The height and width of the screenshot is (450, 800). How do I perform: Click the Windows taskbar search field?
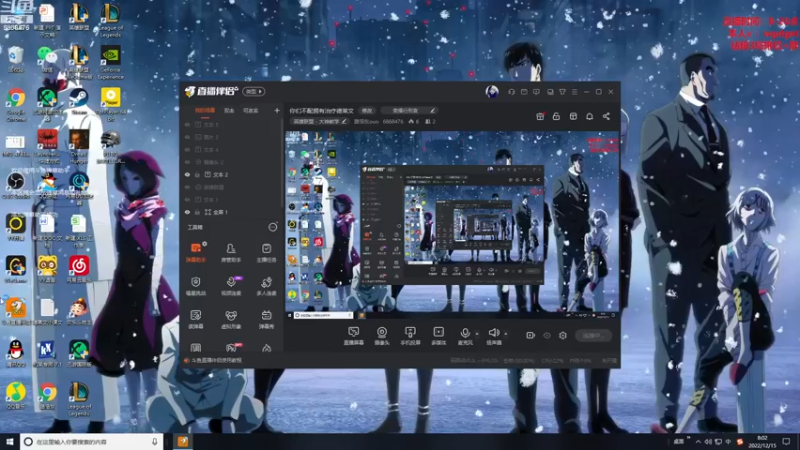click(92, 441)
